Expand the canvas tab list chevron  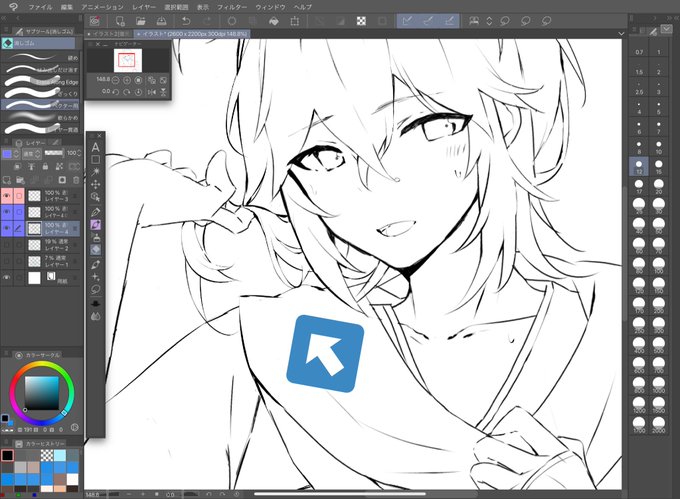pos(621,33)
